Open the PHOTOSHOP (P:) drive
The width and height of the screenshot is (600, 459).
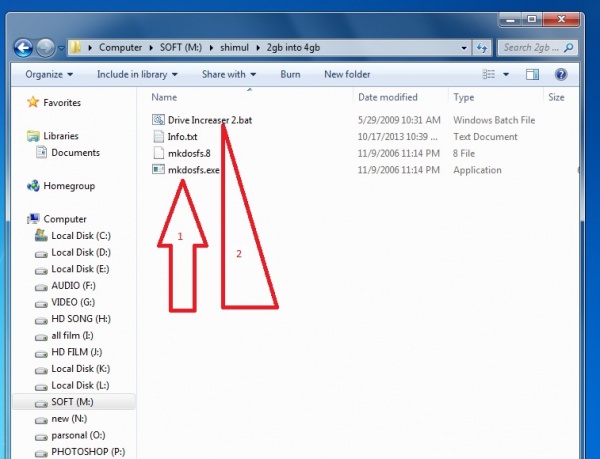tap(88, 452)
